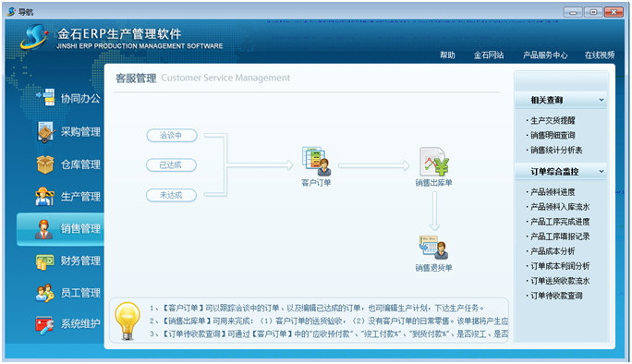
Task: Open 产品服务中心 in top menu
Action: click(545, 55)
